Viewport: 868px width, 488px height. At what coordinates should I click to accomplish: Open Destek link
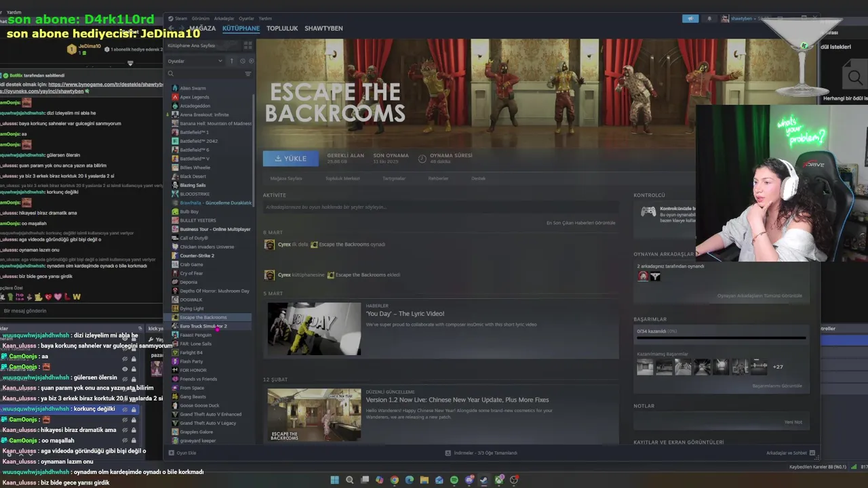click(x=479, y=178)
